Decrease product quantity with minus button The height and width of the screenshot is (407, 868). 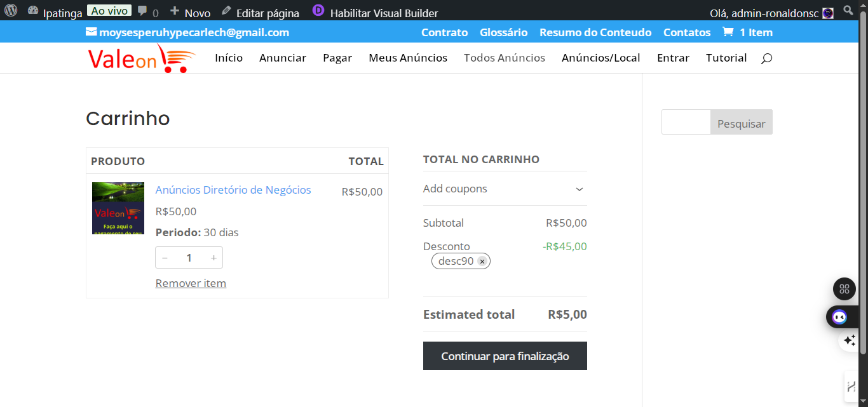point(165,258)
